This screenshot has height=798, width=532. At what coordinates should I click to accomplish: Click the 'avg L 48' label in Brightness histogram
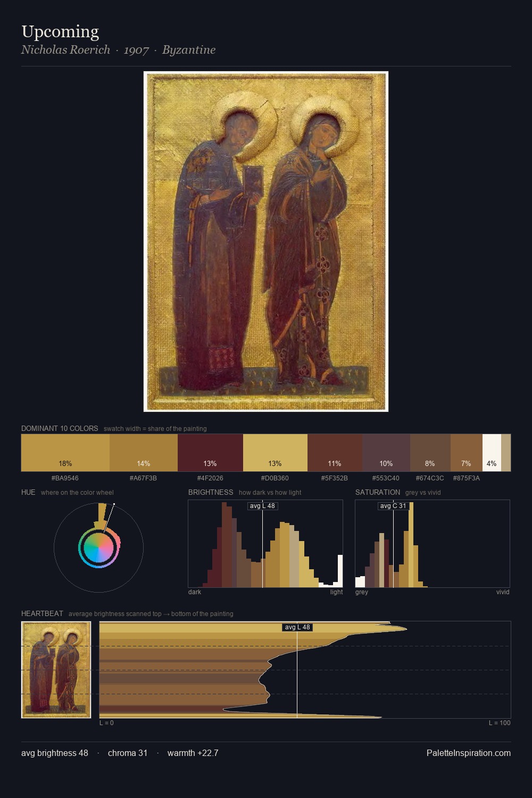point(262,506)
